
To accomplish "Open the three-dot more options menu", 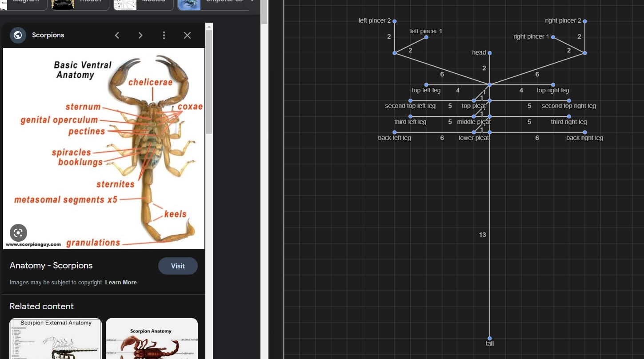I will coord(164,35).
